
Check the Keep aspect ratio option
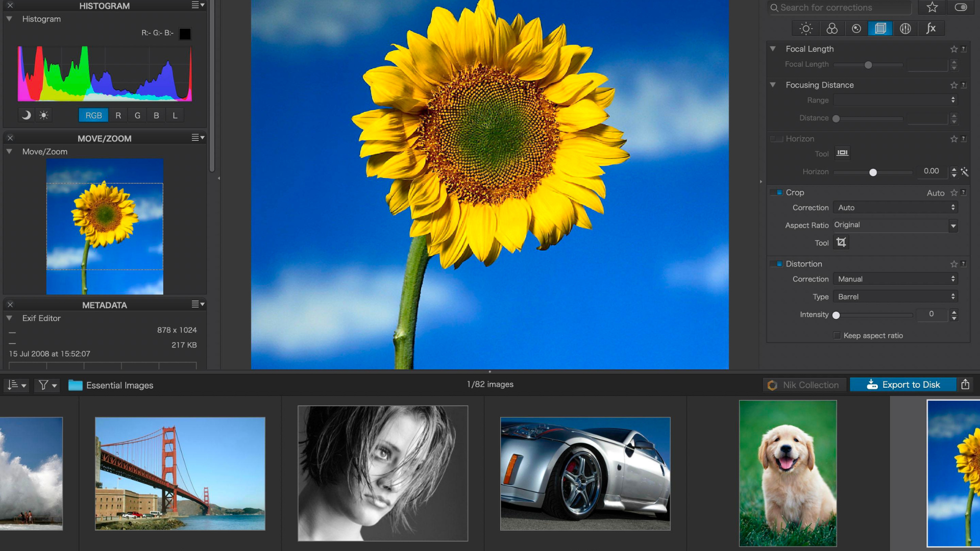click(x=837, y=335)
